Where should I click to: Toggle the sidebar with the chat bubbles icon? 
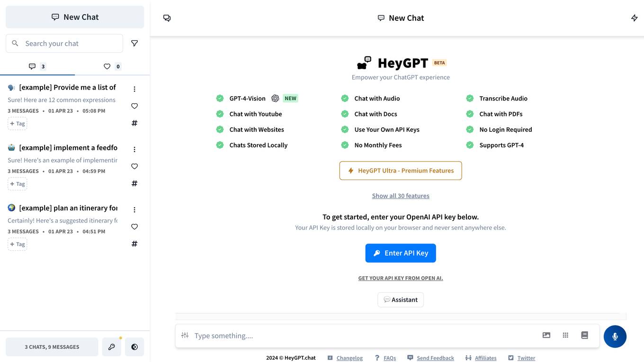click(x=167, y=18)
